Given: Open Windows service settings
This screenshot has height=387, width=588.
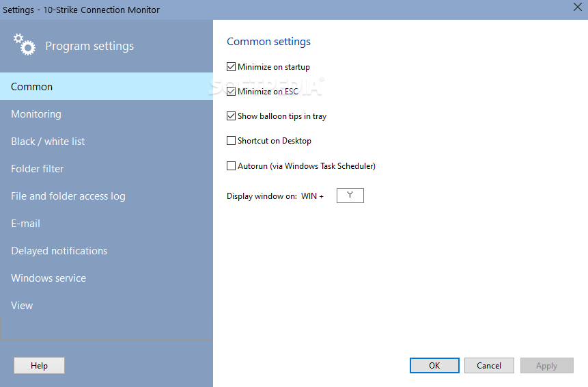Looking at the screenshot, I should (x=107, y=278).
